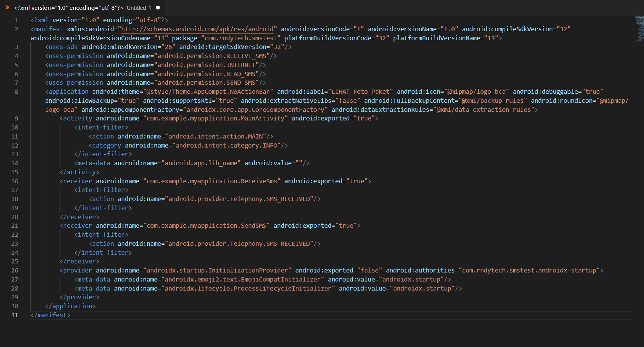Viewport: 644px width, 347px height.
Task: Click "com.example.myapplication.SendSMS" receiver name
Action: pyautogui.click(x=207, y=225)
